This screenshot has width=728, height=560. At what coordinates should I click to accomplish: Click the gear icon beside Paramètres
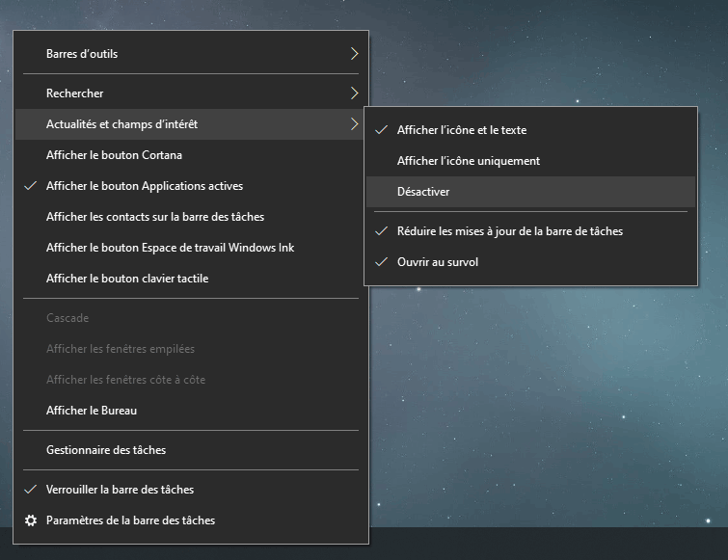pyautogui.click(x=31, y=520)
